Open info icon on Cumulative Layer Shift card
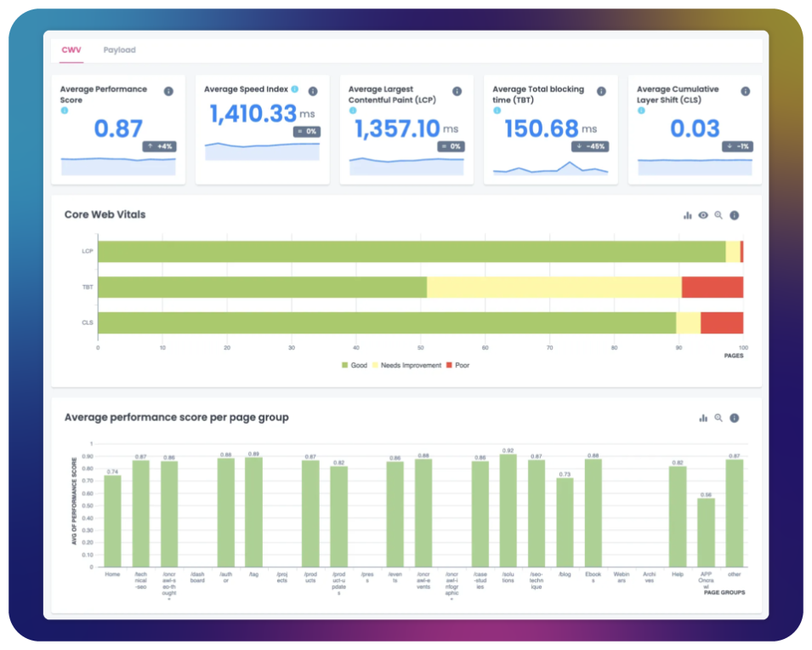This screenshot has height=650, width=812. click(745, 91)
